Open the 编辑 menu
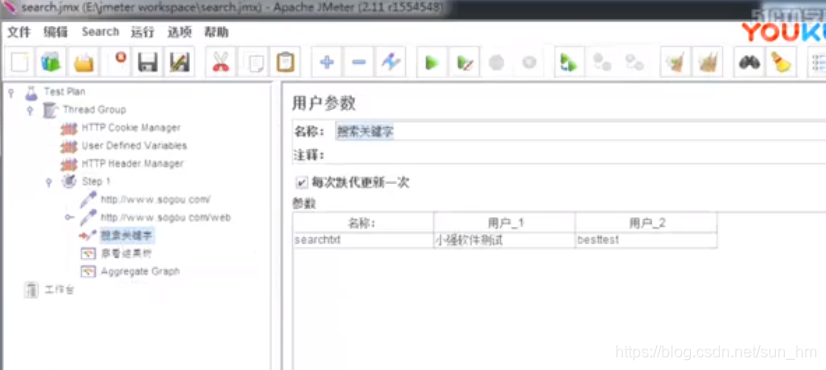 55,32
